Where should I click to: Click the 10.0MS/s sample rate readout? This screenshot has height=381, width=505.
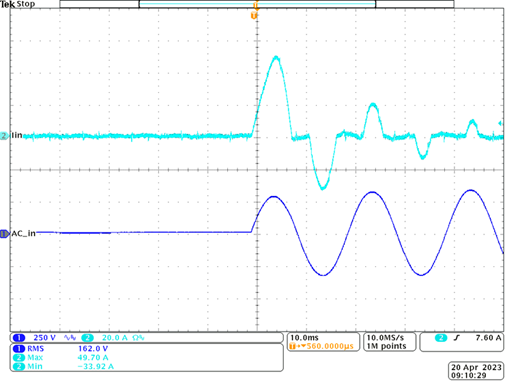point(385,338)
